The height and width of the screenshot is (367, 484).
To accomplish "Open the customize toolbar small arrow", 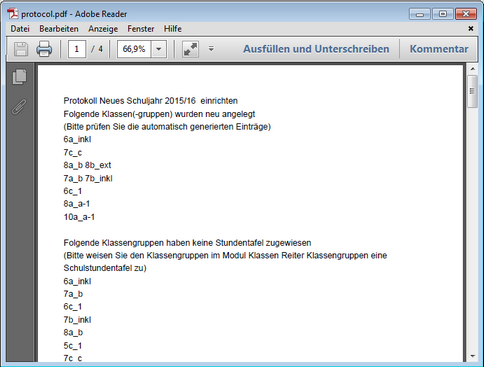I will [211, 49].
